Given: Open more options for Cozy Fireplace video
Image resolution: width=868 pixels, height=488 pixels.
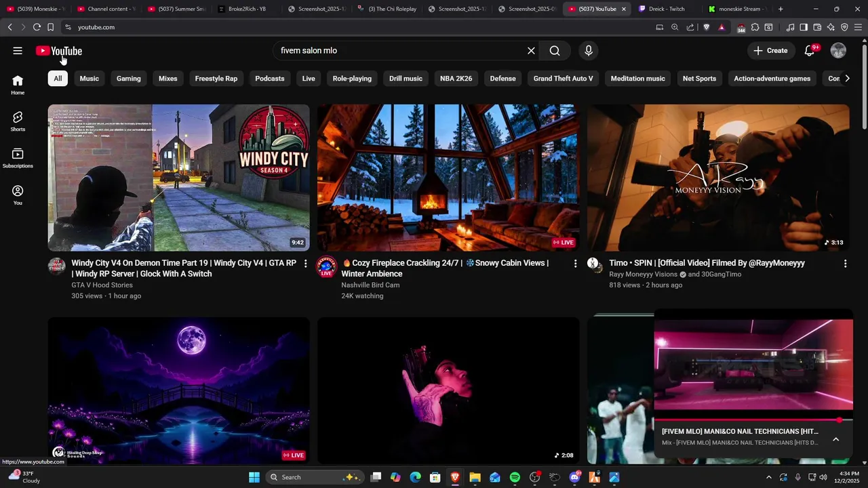Looking at the screenshot, I should pos(575,263).
